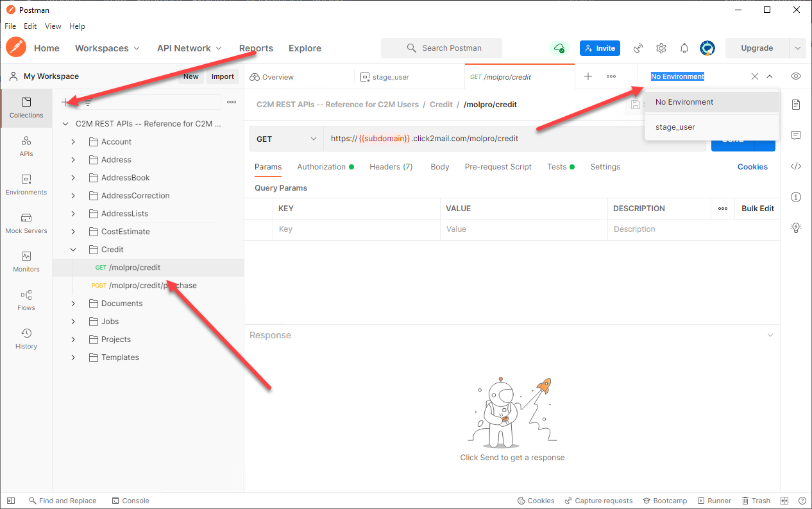This screenshot has width=812, height=509.
Task: Click Bulk Edit for query params
Action: tap(757, 209)
